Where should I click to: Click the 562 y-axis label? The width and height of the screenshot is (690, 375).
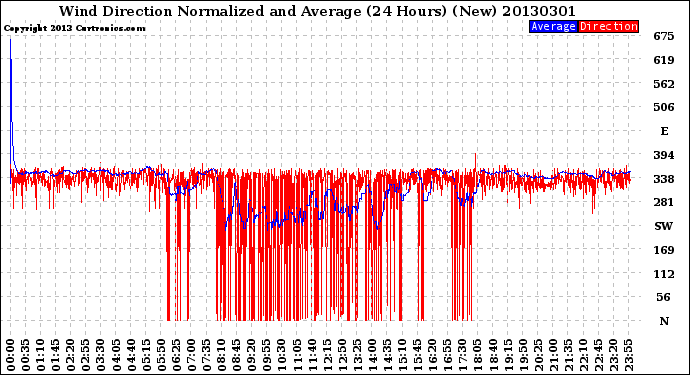pos(664,84)
